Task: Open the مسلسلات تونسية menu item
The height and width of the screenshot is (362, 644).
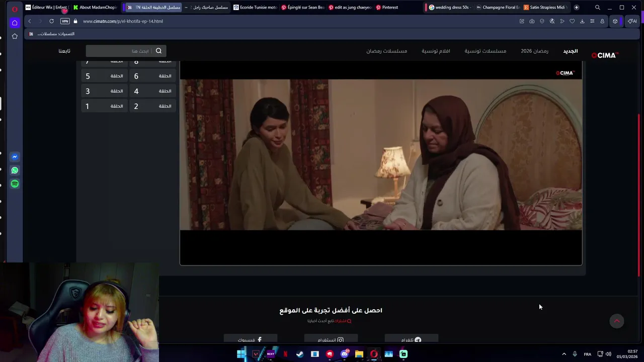Action: 485,51
